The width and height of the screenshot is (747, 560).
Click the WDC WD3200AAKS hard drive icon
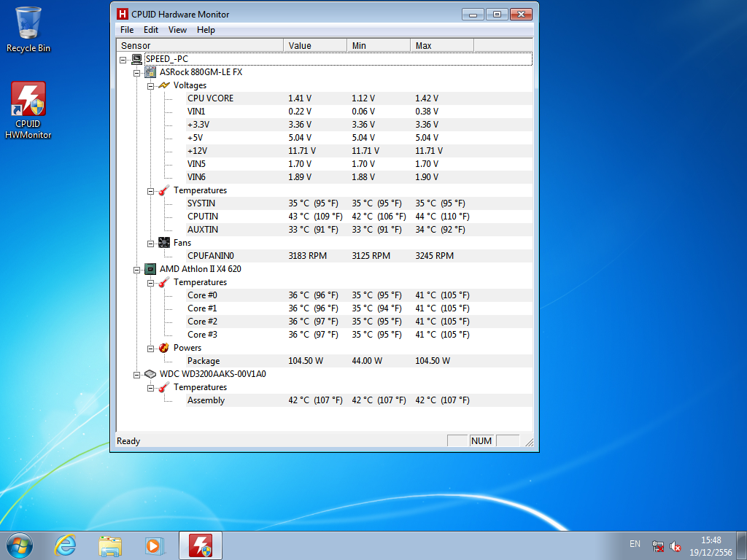pyautogui.click(x=150, y=374)
